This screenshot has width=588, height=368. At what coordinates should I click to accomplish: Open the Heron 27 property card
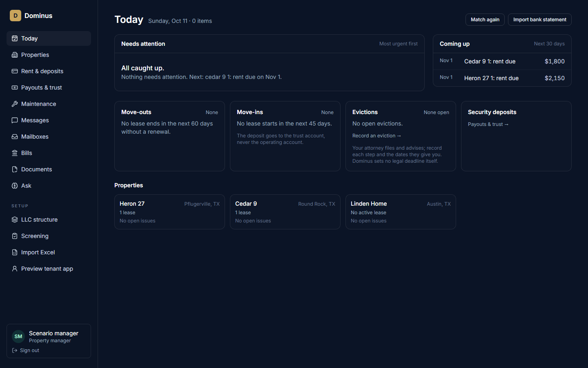pos(169,212)
